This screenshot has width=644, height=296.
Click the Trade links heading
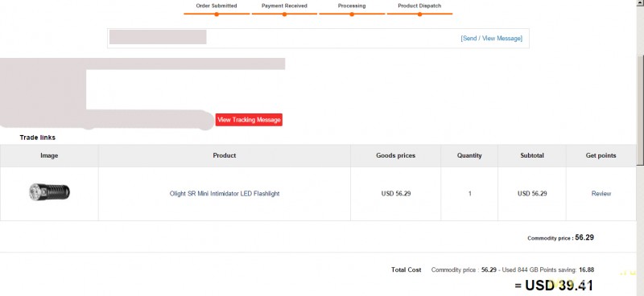coord(37,138)
